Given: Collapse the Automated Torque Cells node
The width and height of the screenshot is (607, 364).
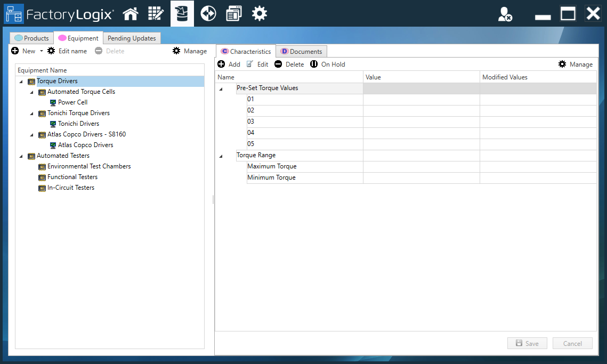Looking at the screenshot, I should pos(32,92).
